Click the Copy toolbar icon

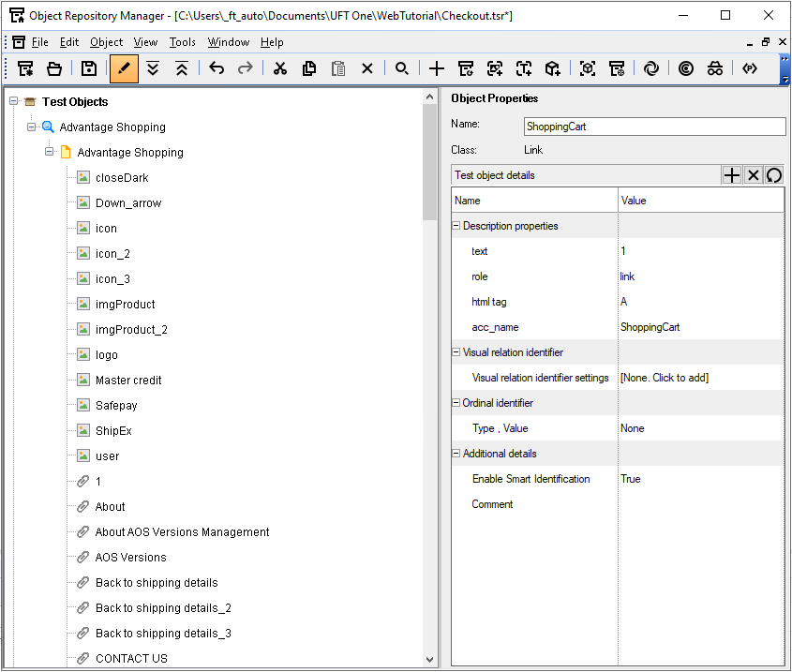click(x=309, y=68)
